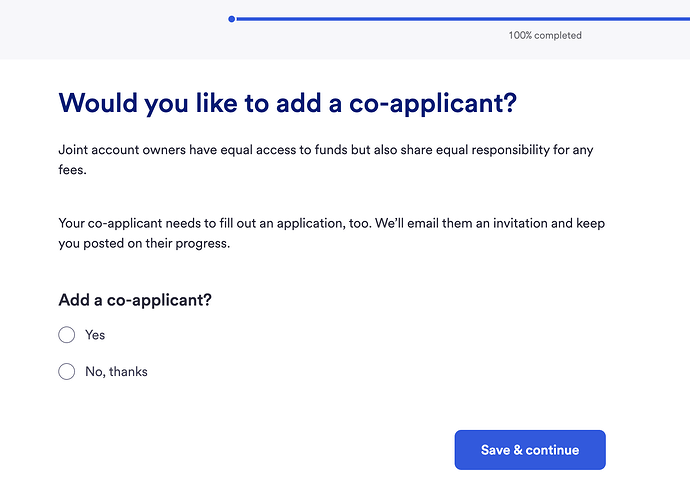The height and width of the screenshot is (477, 690).
Task: Click the "you posted on their progress." line
Action: (x=145, y=243)
